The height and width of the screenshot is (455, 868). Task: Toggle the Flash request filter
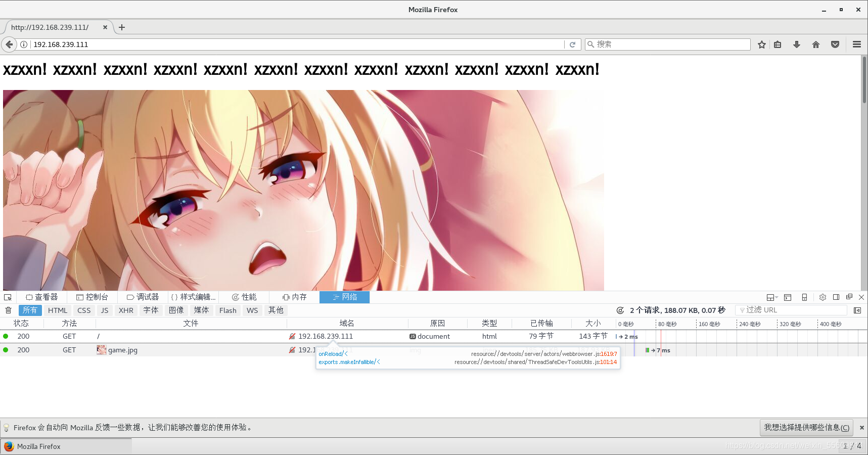click(x=228, y=310)
